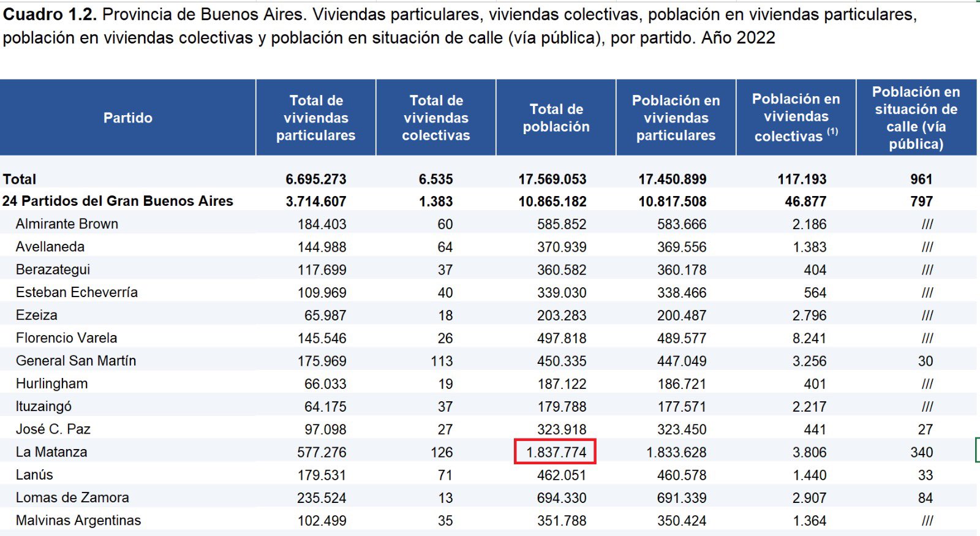Screen dimensions: 980x536
Task: Click La Matanza's street population value 340
Action: (x=921, y=452)
